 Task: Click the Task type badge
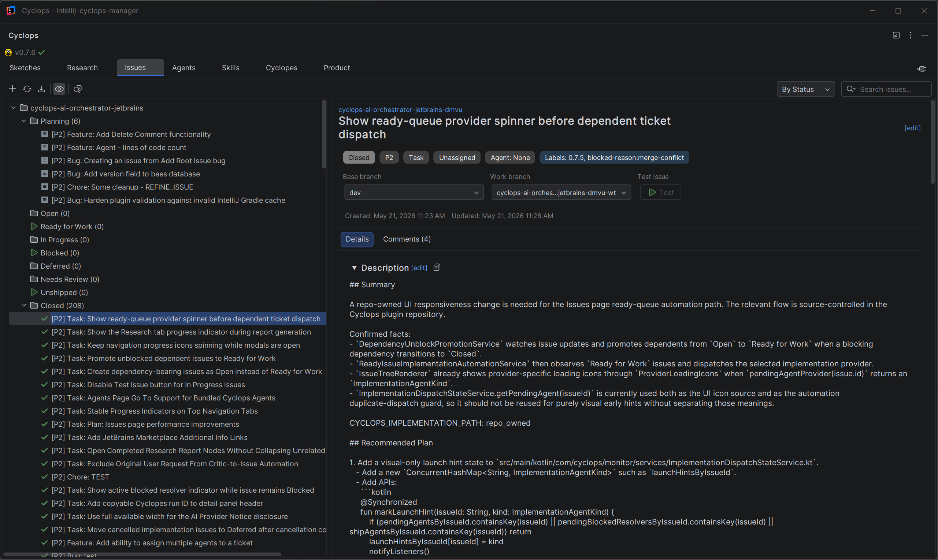click(416, 157)
